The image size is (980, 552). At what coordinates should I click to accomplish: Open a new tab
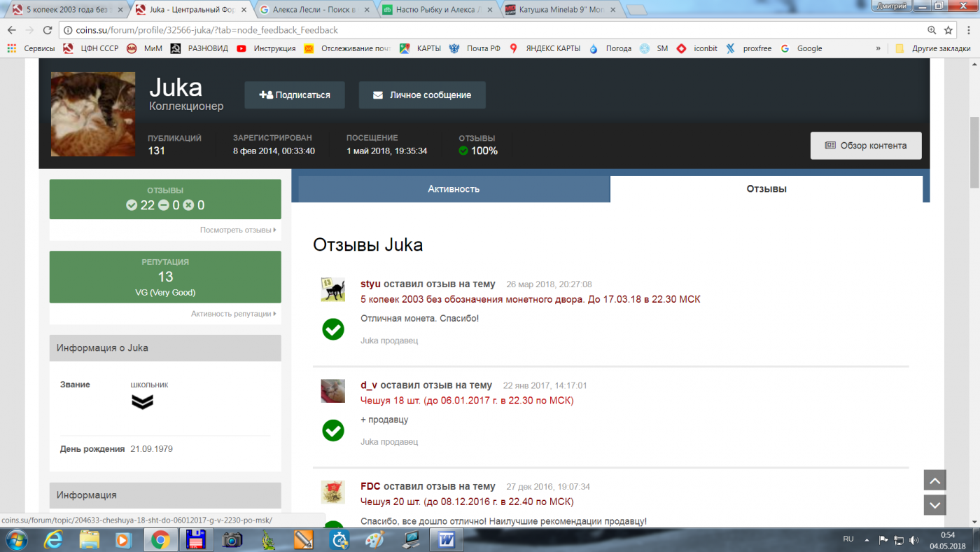coord(636,10)
